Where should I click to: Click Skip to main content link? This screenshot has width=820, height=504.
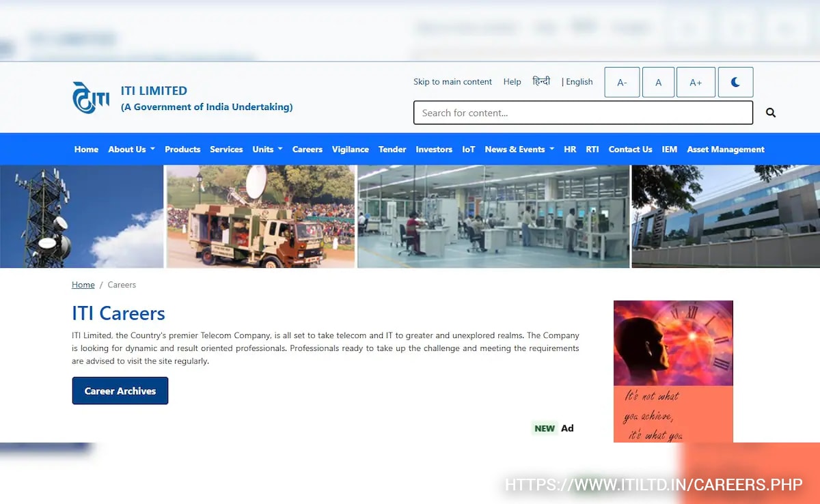pos(452,82)
